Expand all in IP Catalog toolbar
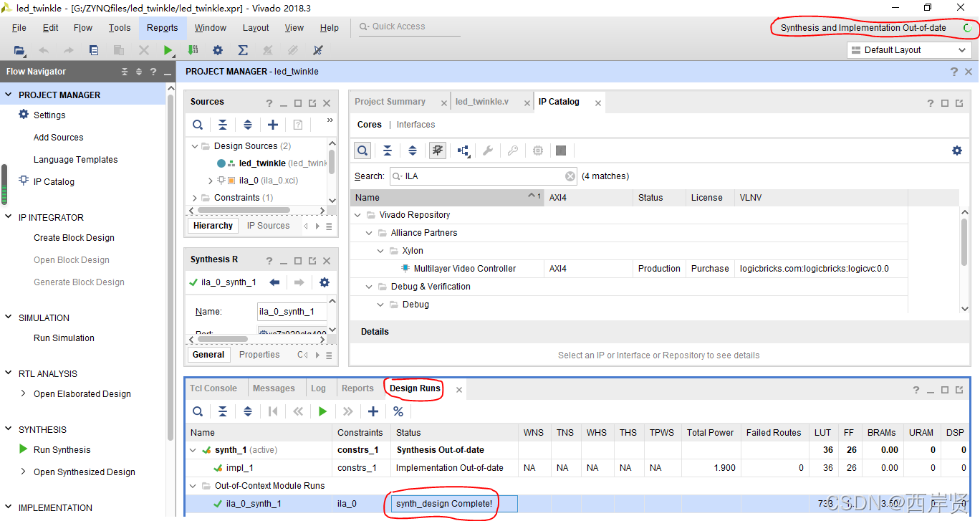Image resolution: width=980 pixels, height=521 pixels. pos(413,150)
